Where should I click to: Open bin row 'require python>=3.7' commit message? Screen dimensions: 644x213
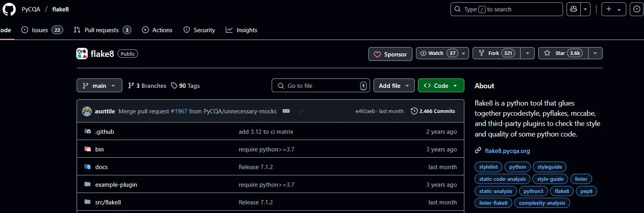pos(267,149)
